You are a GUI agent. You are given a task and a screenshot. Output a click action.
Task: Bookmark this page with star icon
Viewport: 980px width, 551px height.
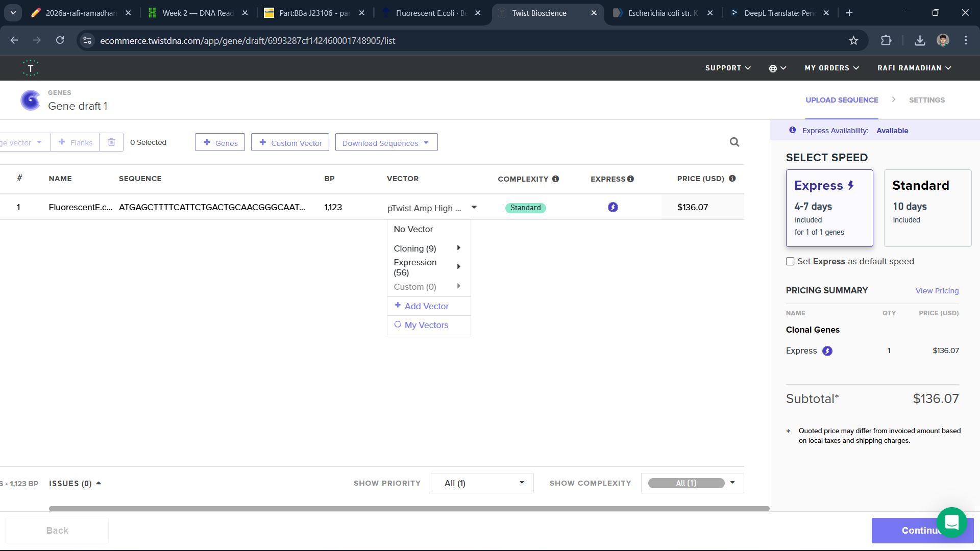853,41
